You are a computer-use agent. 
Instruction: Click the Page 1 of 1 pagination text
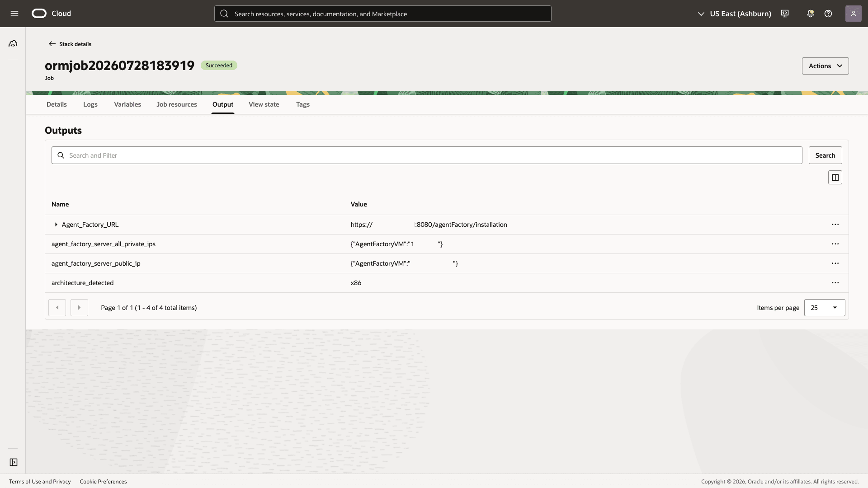click(149, 308)
